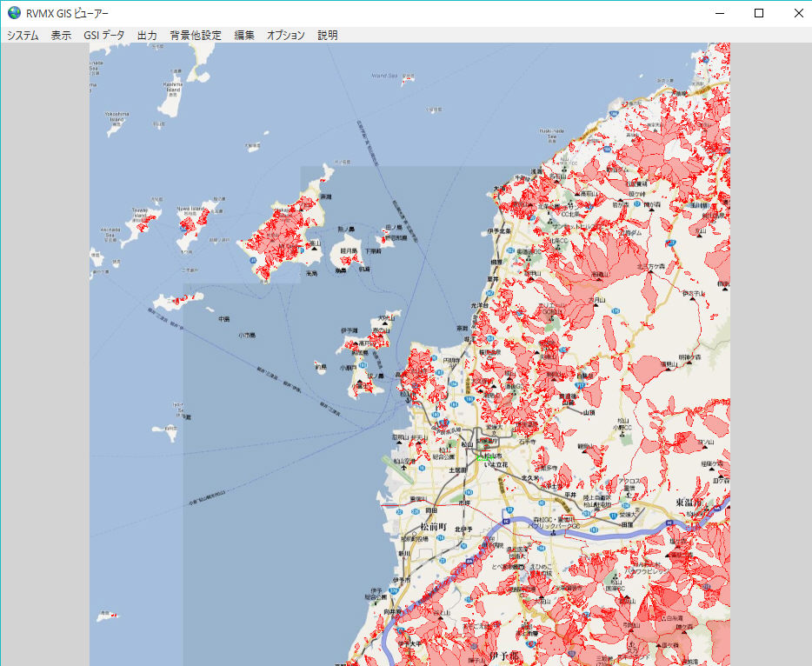Click the Nuwa Island label
This screenshot has width=812, height=666.
(x=190, y=210)
